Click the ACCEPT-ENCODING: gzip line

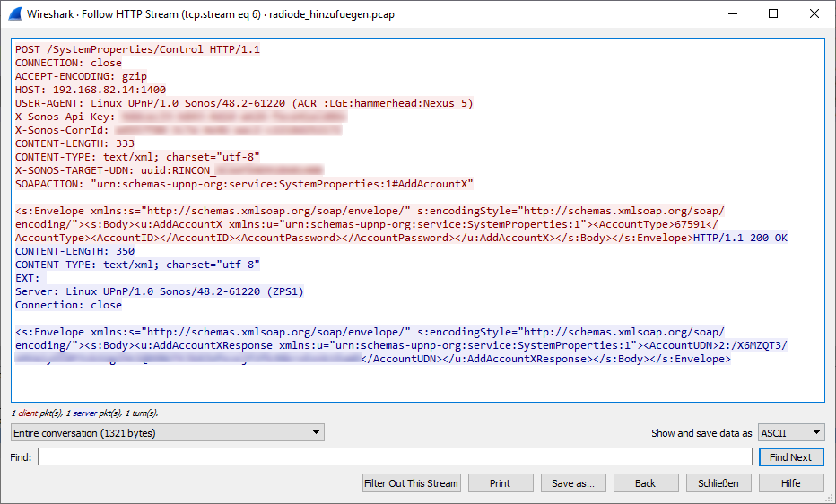81,76
